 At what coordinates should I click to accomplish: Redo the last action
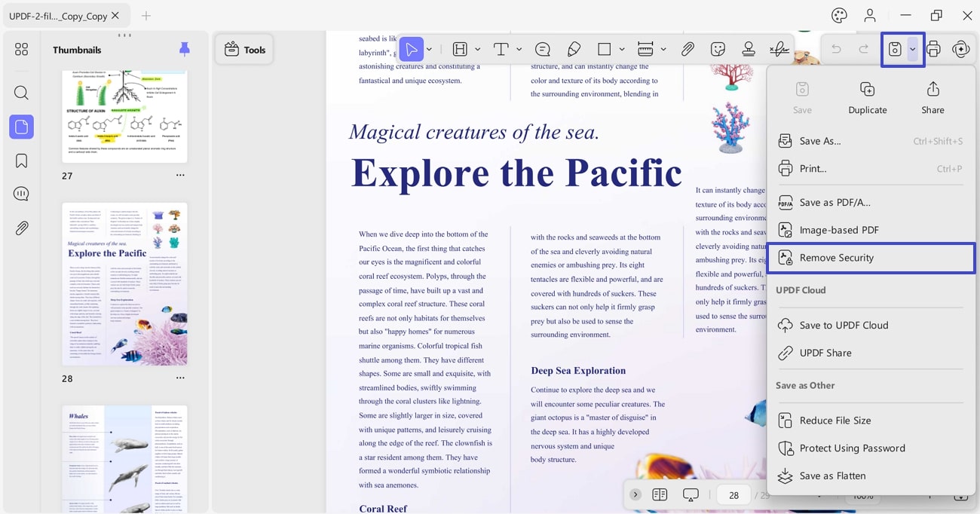click(x=864, y=49)
